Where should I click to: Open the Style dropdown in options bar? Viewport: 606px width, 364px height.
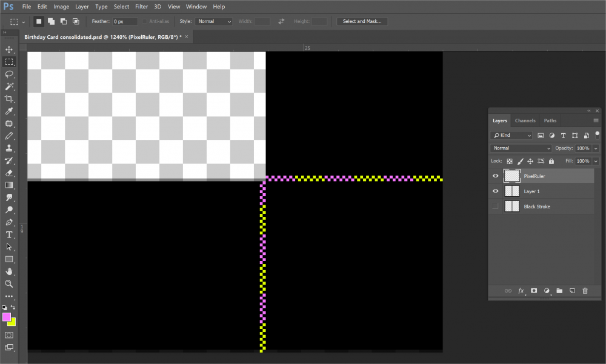click(x=214, y=21)
